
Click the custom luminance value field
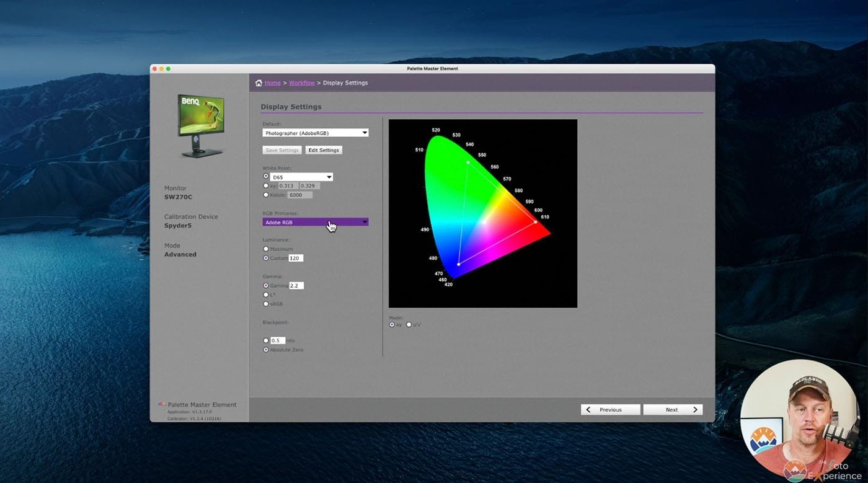(296, 258)
